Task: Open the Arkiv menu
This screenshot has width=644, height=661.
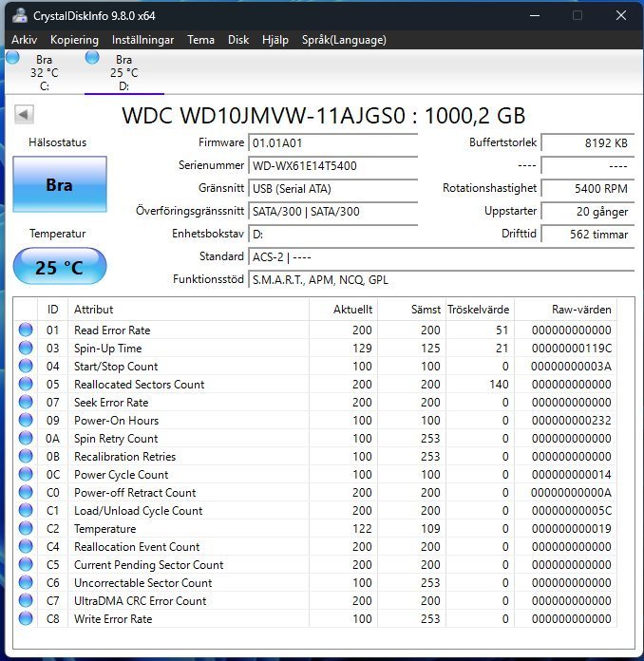Action: click(x=25, y=40)
